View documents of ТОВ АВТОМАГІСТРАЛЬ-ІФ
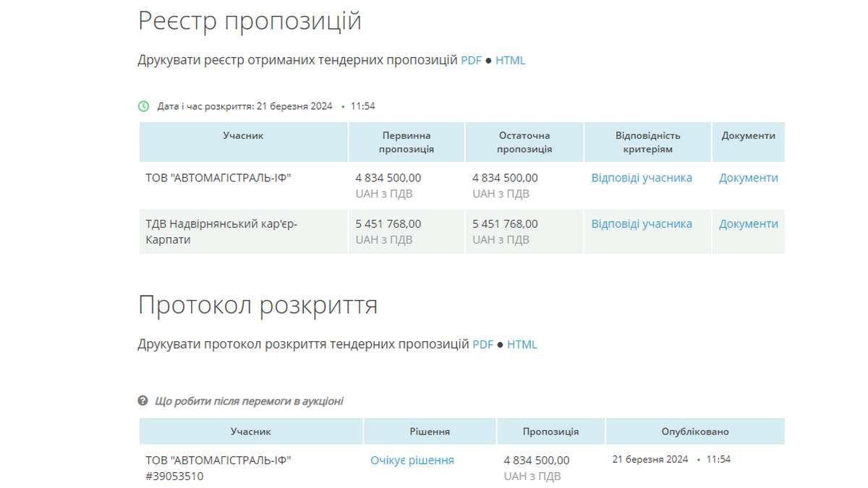 (x=749, y=177)
